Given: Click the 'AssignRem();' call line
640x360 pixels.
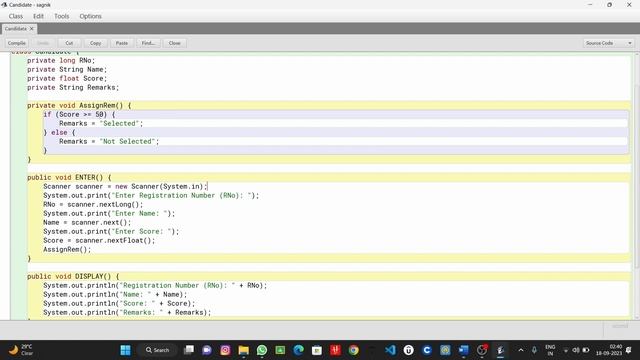Looking at the screenshot, I should [67, 249].
